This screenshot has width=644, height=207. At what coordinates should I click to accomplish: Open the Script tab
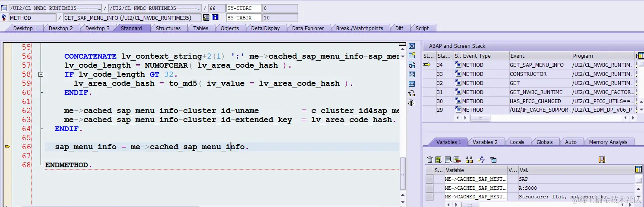pos(422,28)
